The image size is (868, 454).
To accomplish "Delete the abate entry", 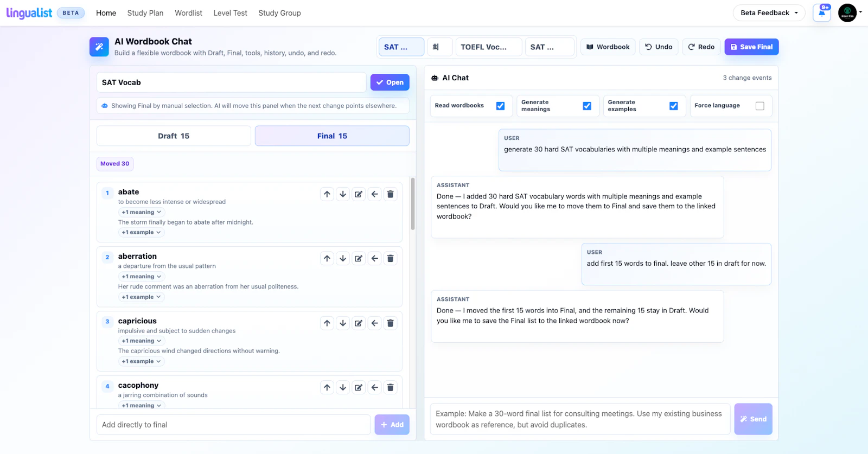I will pyautogui.click(x=390, y=194).
